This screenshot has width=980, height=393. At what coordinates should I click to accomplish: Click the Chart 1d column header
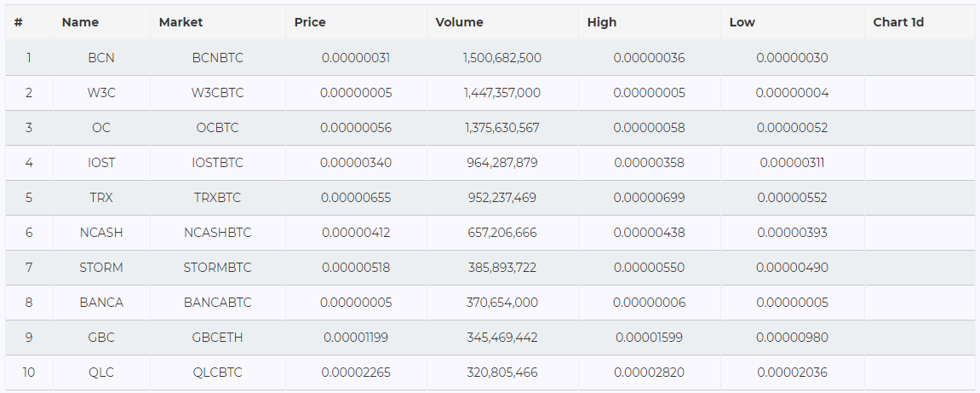point(898,22)
